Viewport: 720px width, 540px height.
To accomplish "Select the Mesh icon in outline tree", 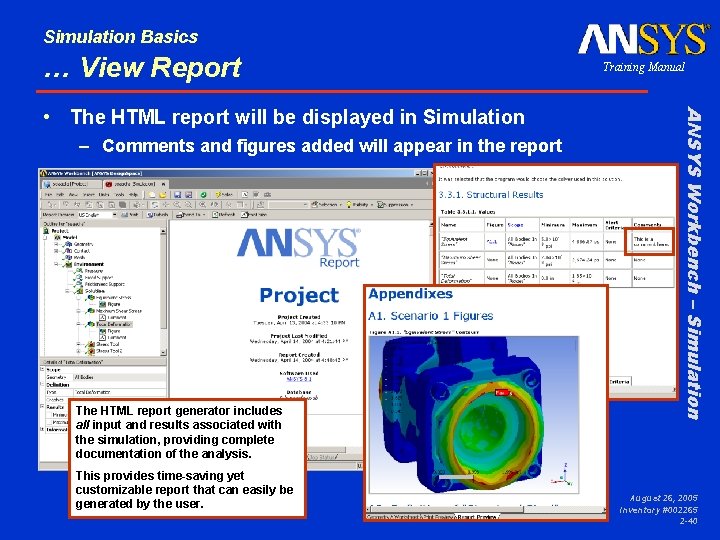I will 69,258.
